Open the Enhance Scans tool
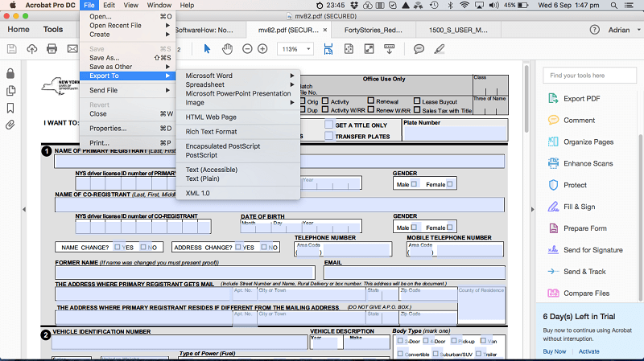The image size is (644, 361). 580,163
